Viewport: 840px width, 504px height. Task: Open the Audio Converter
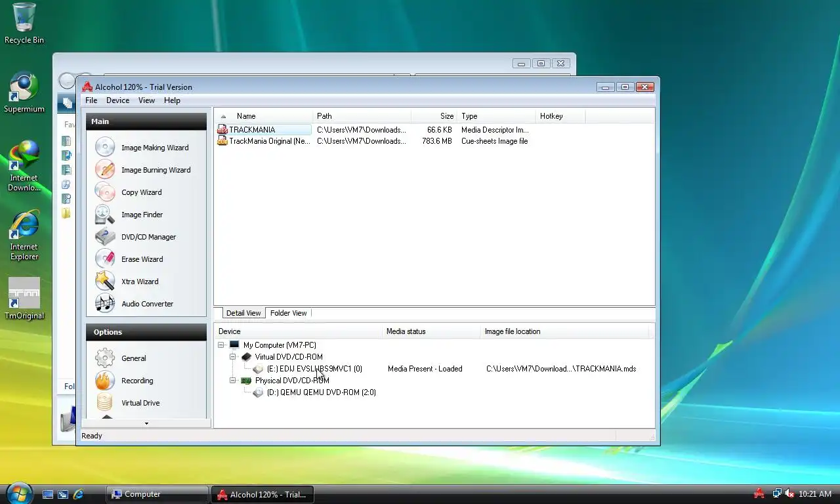135,304
